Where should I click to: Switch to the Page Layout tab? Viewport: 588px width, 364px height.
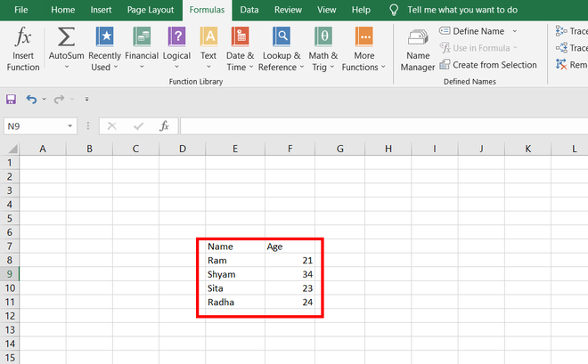pos(151,10)
